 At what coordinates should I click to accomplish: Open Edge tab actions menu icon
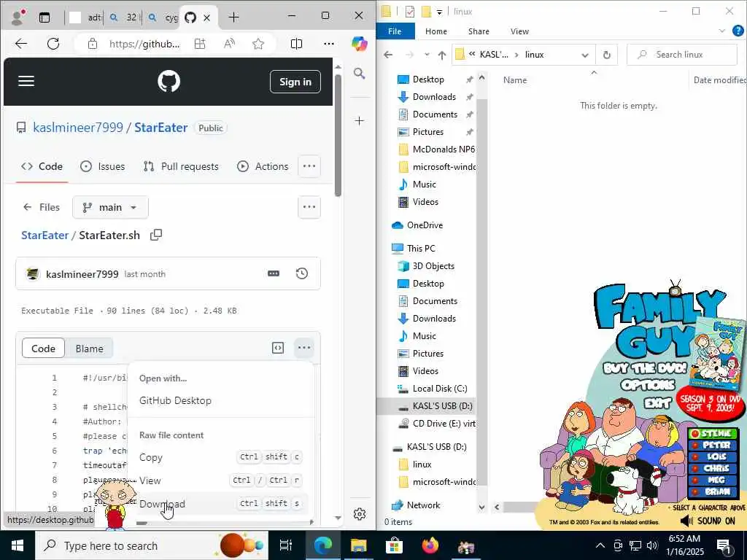[x=44, y=17]
